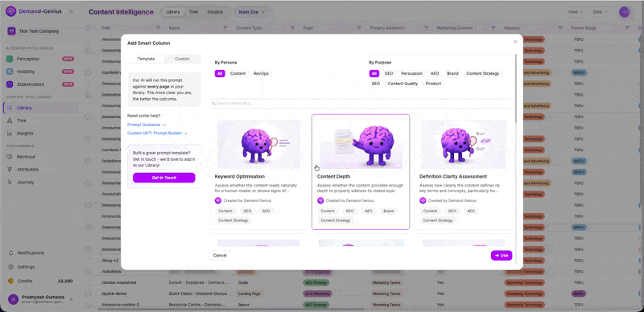Screen dimensions: 644x312
Task: Click the '/darkai-explained' path cell
Action: (x=118, y=282)
